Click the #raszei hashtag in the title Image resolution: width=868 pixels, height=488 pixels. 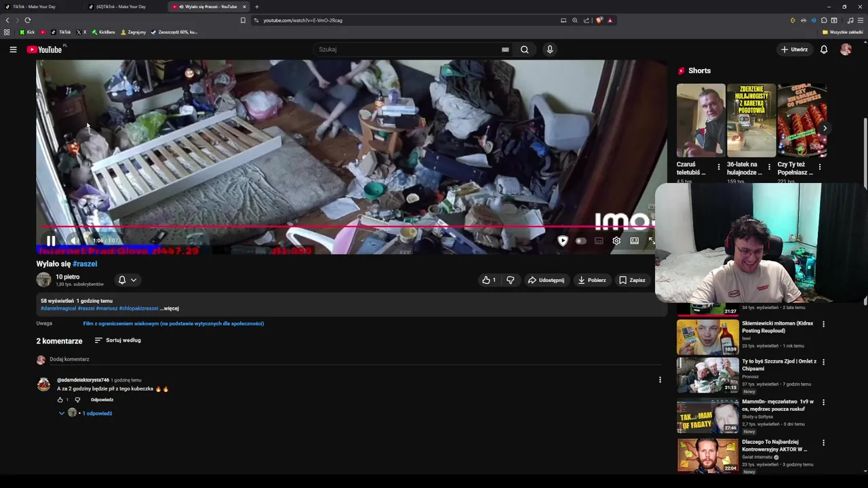pyautogui.click(x=85, y=264)
